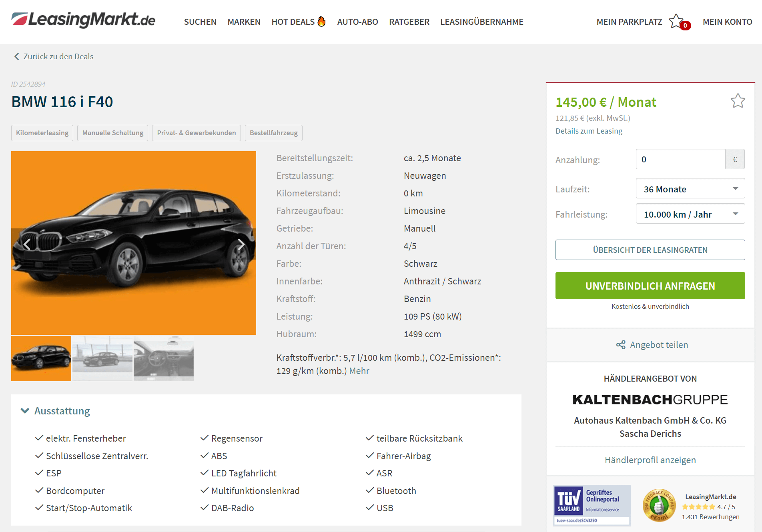Viewport: 762px width, 532px height.
Task: Click 'Kostenlos & unverbindlich' text
Action: pyautogui.click(x=650, y=306)
